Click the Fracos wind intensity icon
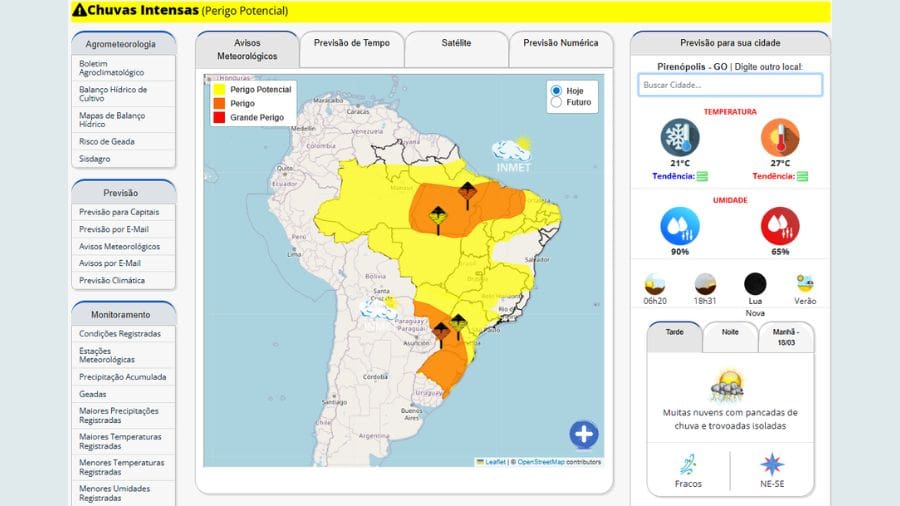 pyautogui.click(x=688, y=465)
